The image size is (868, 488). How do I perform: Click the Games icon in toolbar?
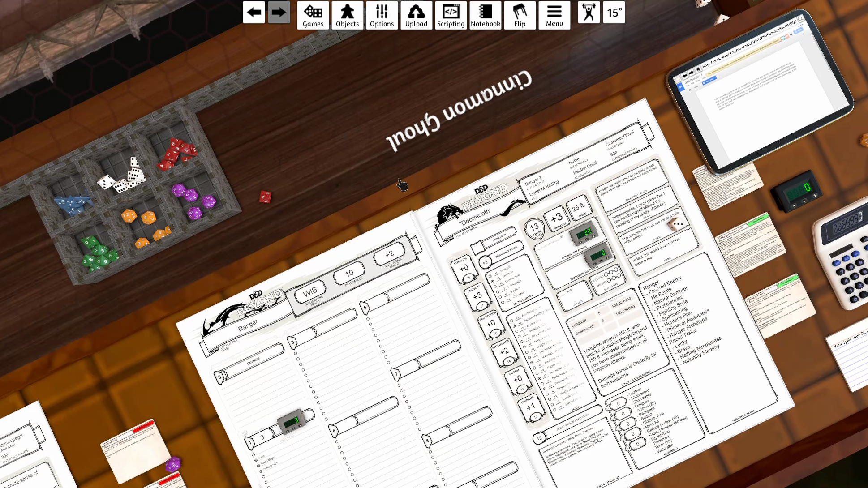point(312,15)
